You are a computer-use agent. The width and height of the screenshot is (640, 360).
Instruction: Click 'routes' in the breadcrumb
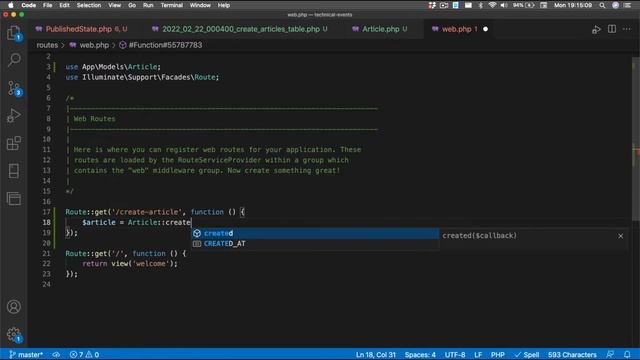[47, 45]
